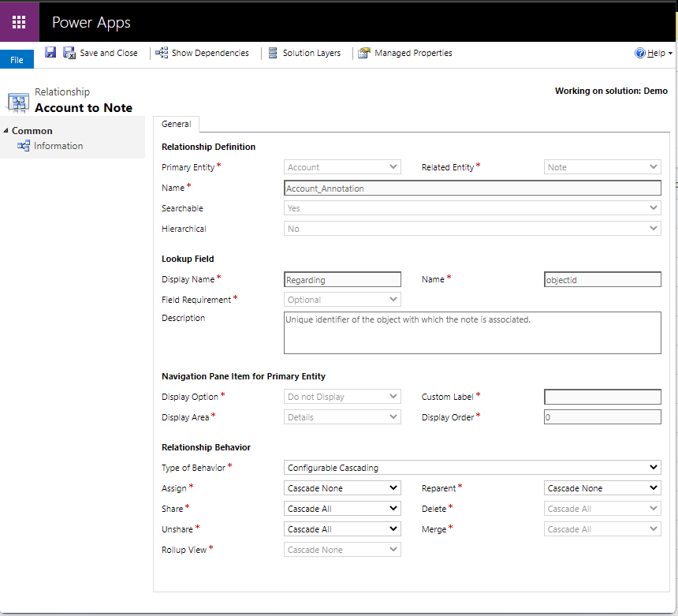This screenshot has width=678, height=616.
Task: Click the blue Help question mark icon
Action: (x=639, y=53)
